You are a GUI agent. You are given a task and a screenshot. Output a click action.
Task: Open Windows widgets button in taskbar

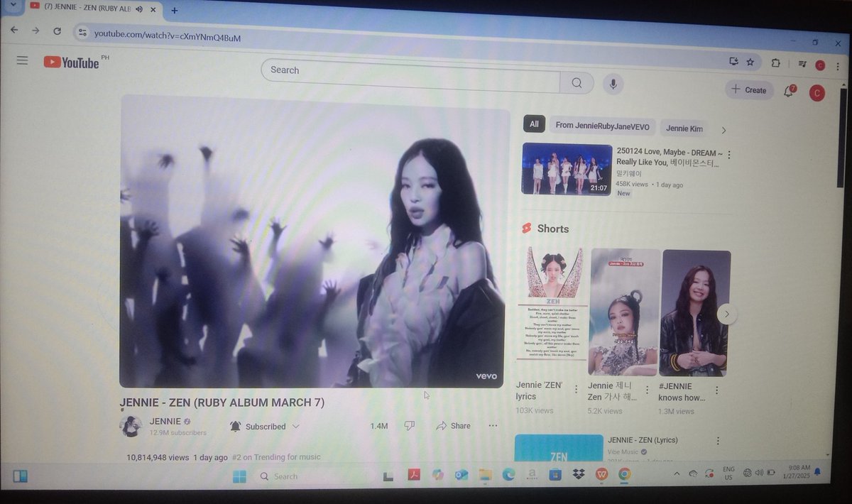(20, 476)
